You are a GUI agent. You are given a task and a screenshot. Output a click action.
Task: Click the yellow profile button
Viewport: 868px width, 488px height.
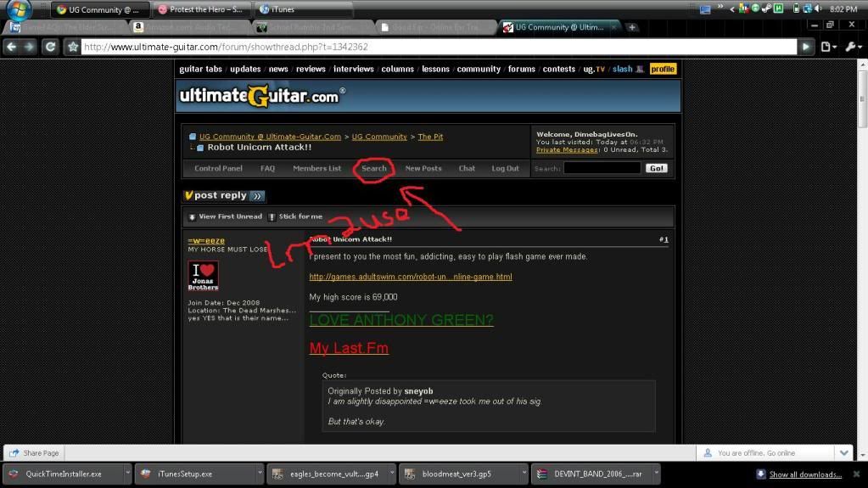point(663,70)
